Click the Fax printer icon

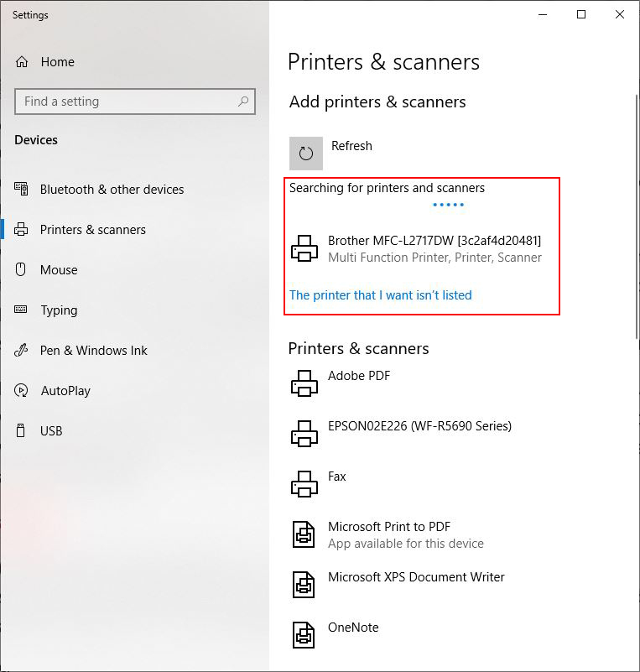tap(304, 484)
